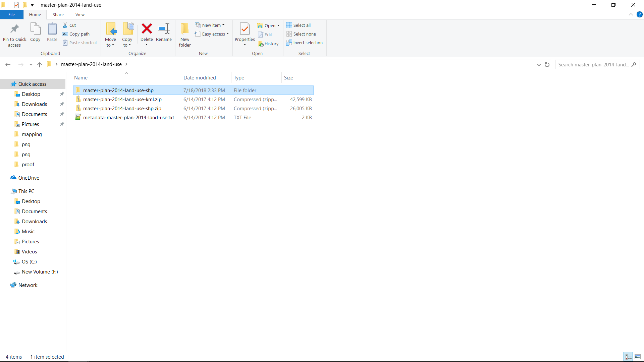
Task: Click the Delete red X icon
Action: pyautogui.click(x=147, y=29)
